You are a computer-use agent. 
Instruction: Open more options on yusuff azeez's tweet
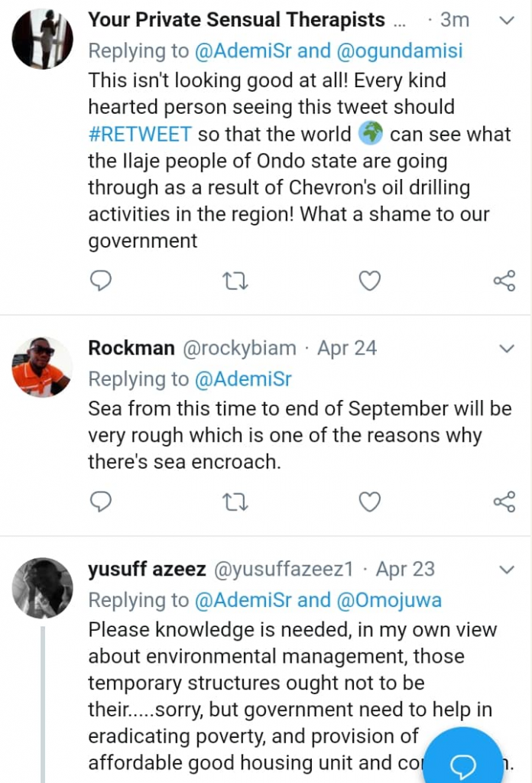[x=507, y=570]
